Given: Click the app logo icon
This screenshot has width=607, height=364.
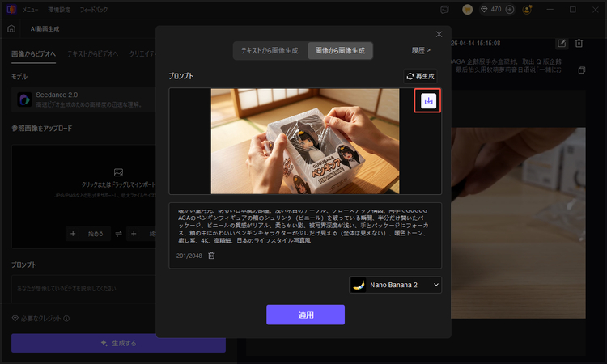Looking at the screenshot, I should [11, 9].
